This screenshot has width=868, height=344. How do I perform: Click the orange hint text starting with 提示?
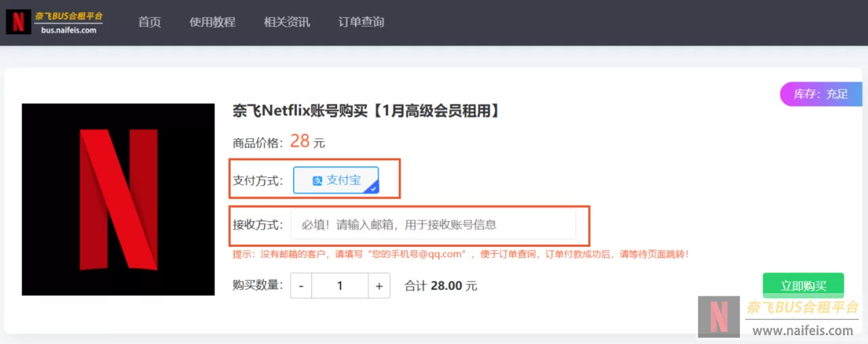click(x=461, y=254)
